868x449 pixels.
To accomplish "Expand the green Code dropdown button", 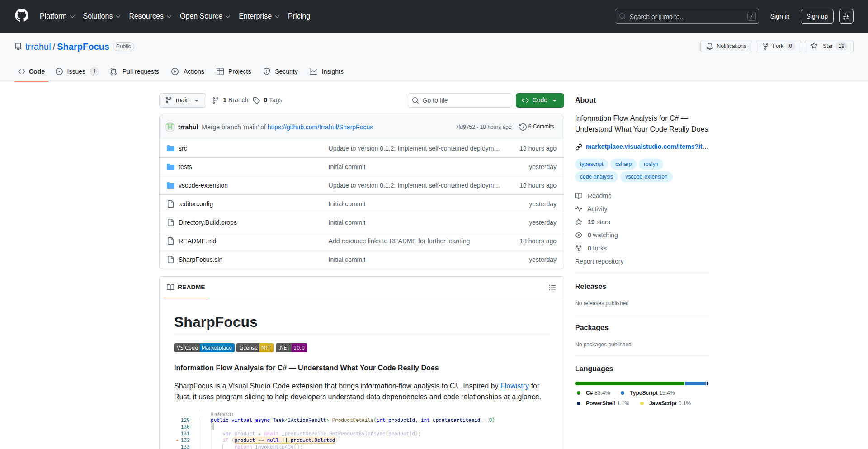I will coord(539,100).
